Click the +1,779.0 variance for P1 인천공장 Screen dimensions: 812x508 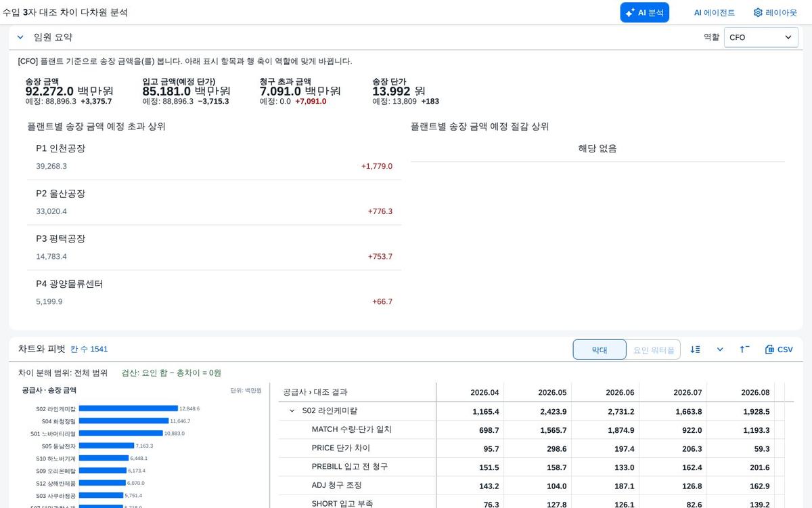click(376, 166)
